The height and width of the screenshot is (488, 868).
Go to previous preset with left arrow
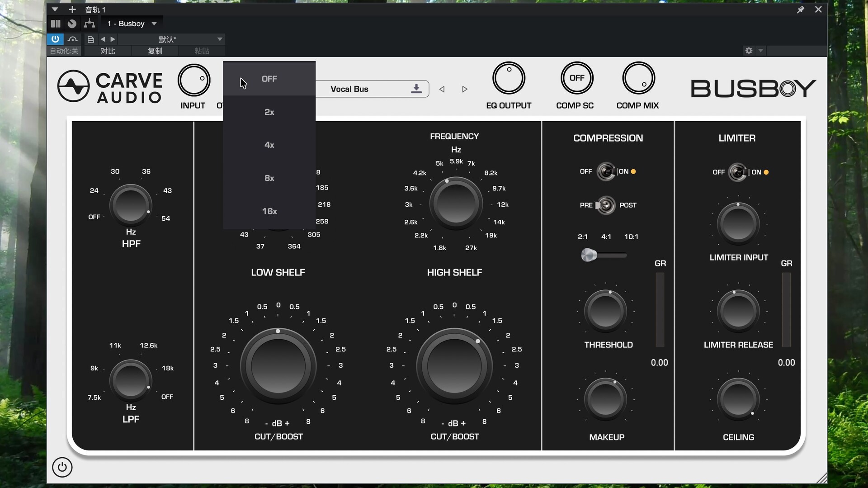coord(442,89)
